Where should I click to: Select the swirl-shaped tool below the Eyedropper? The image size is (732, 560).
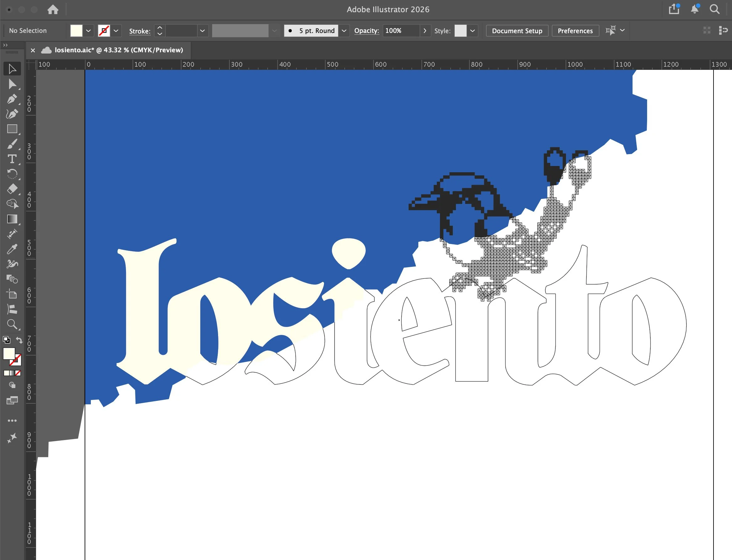click(x=12, y=264)
